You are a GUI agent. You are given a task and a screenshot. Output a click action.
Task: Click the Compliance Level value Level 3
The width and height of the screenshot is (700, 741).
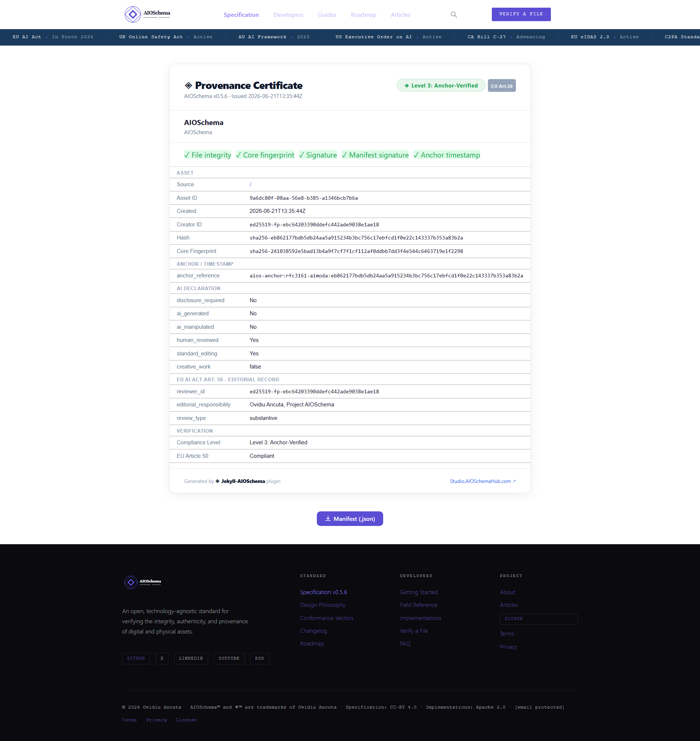click(278, 442)
